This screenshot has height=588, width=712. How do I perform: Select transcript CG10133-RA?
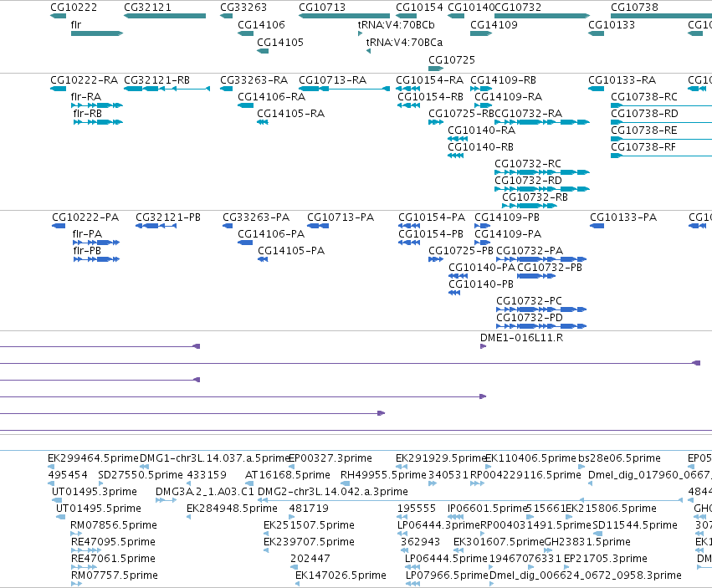622,80
